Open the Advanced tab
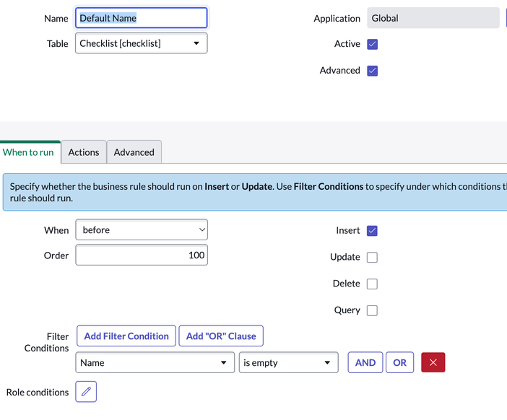Screen dimensions: 507x420 134,152
